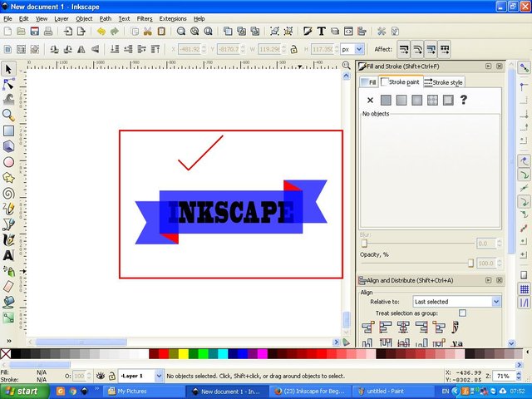This screenshot has height=399, width=532.
Task: Select the Rectangle tool
Action: pyautogui.click(x=8, y=131)
